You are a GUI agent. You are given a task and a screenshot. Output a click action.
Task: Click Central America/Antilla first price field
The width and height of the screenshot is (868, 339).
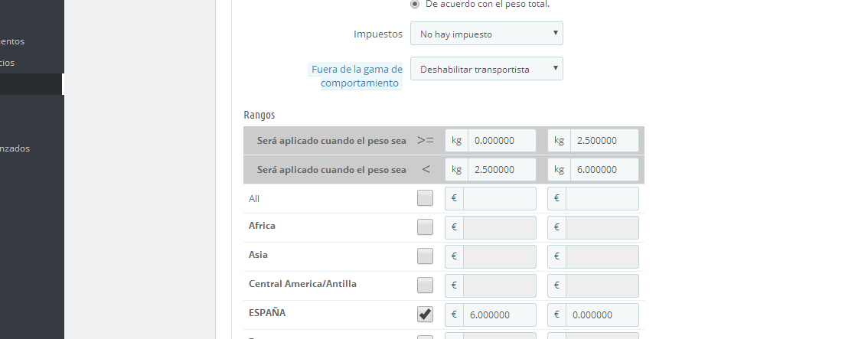(499, 285)
